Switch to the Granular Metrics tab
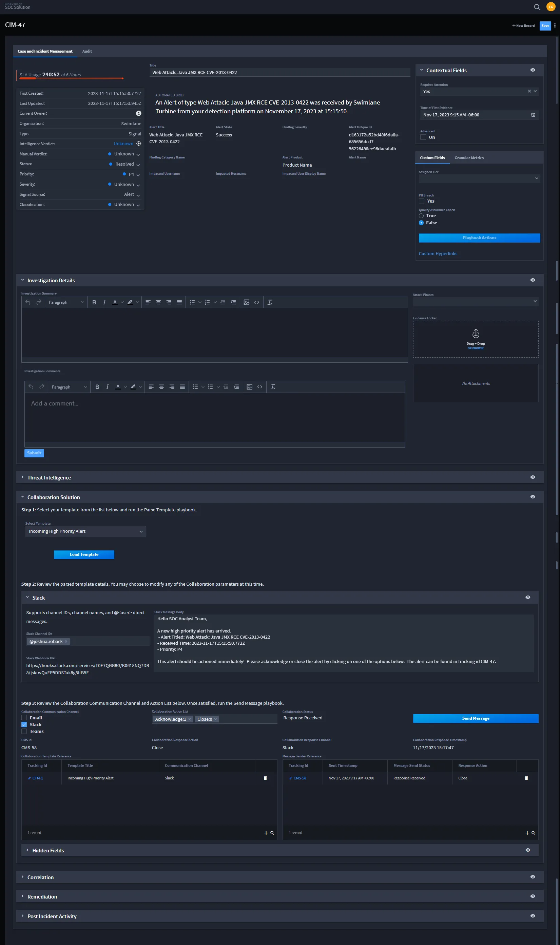 point(469,158)
